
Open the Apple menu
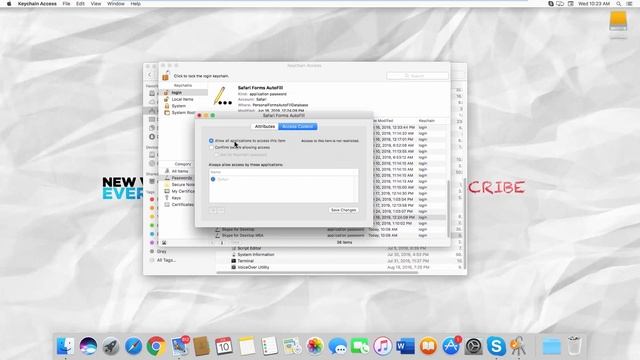tap(9, 4)
